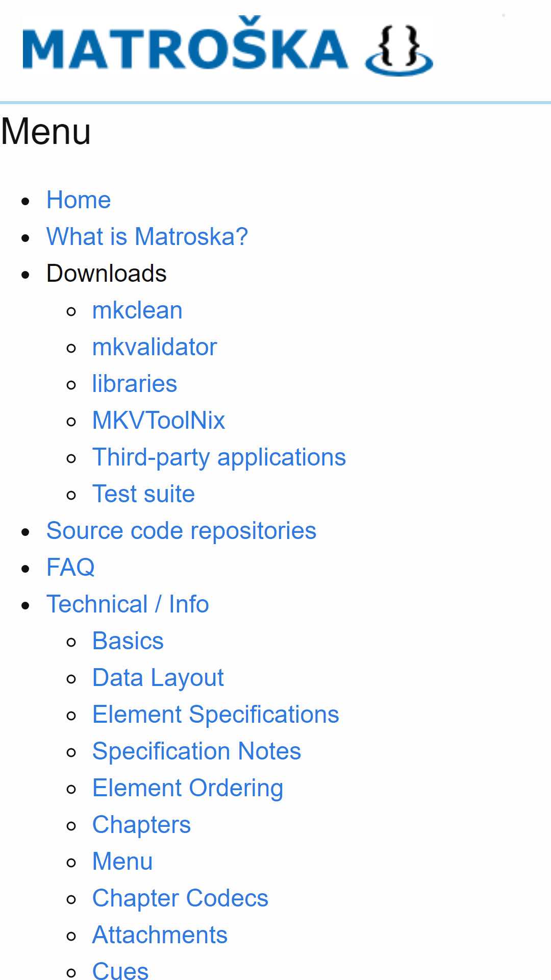View the Specification Notes page
Screen dimensions: 551x980
[196, 751]
